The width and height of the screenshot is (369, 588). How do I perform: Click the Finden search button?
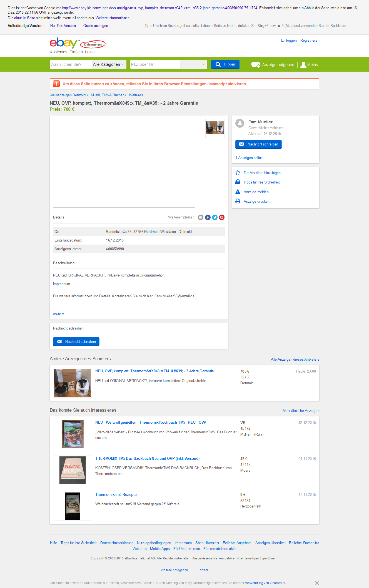tap(225, 64)
